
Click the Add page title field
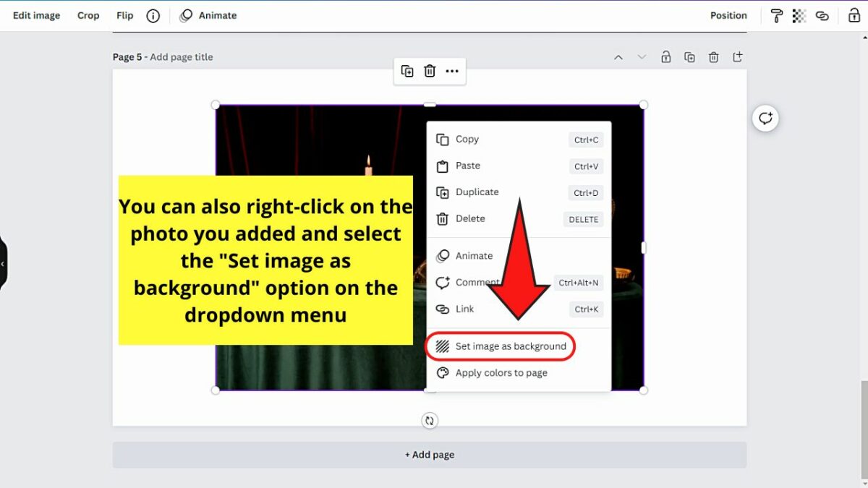182,57
